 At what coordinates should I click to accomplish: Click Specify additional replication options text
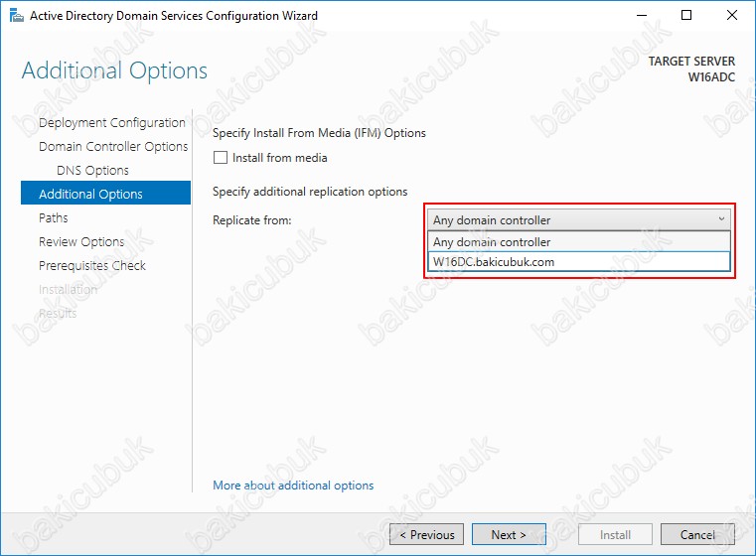click(x=310, y=192)
